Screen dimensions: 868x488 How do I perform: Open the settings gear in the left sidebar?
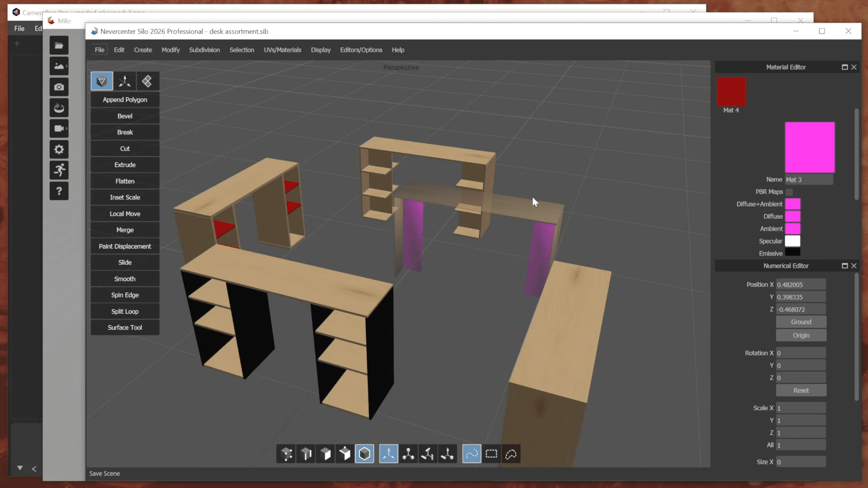point(59,149)
